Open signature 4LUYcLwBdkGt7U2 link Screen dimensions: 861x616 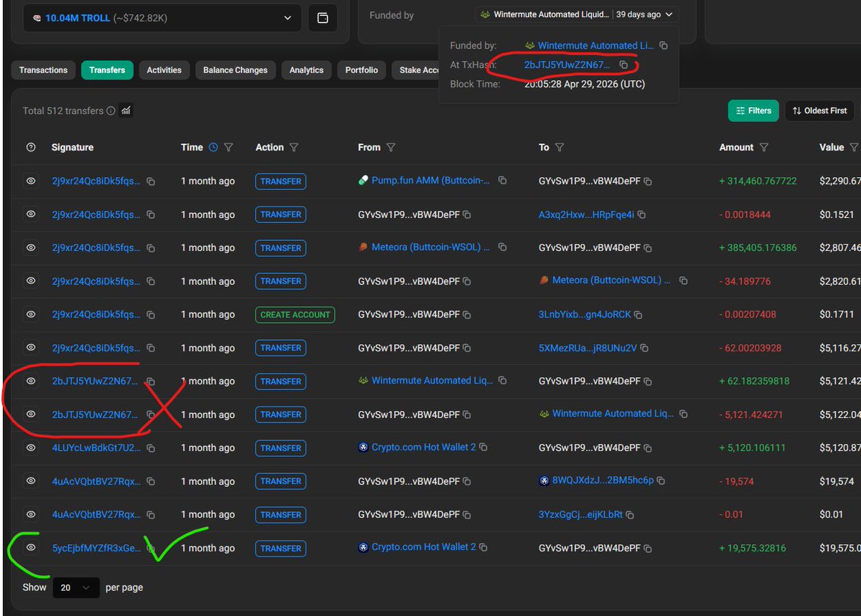pos(96,447)
